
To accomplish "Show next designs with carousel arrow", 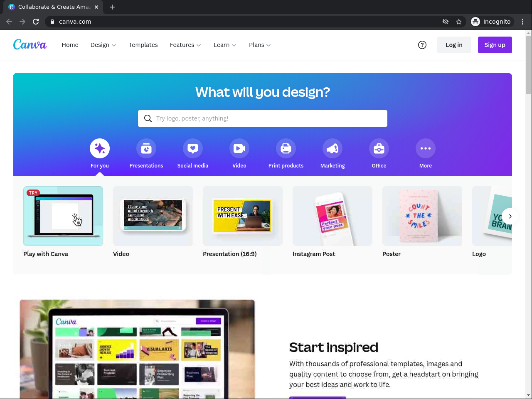I will (x=510, y=216).
